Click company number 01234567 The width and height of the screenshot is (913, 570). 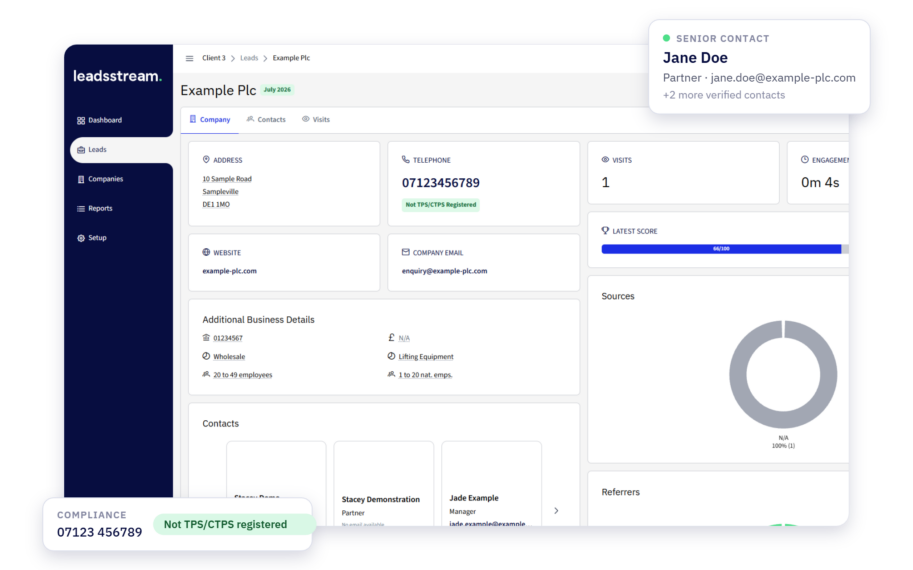[228, 338]
